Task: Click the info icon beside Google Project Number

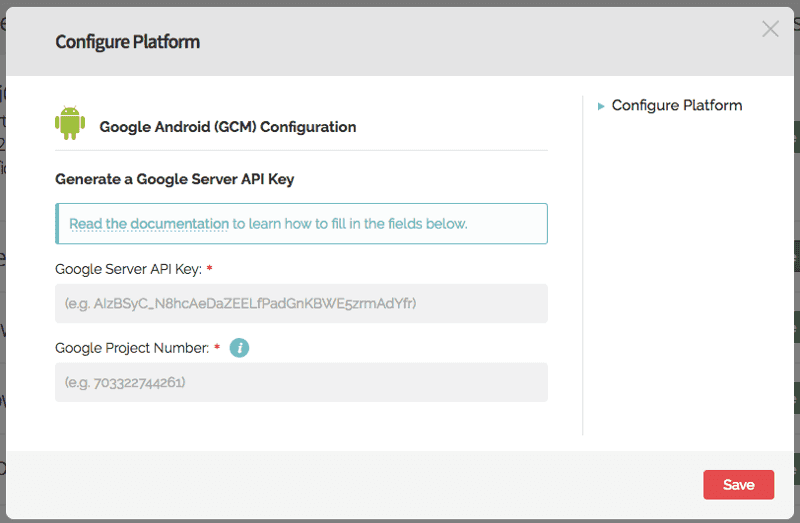Action: [x=239, y=348]
